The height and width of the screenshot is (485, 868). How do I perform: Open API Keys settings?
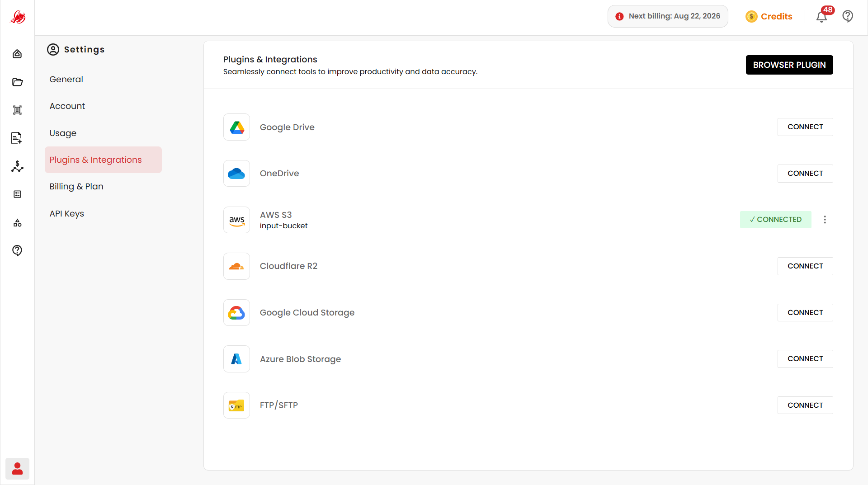66,213
